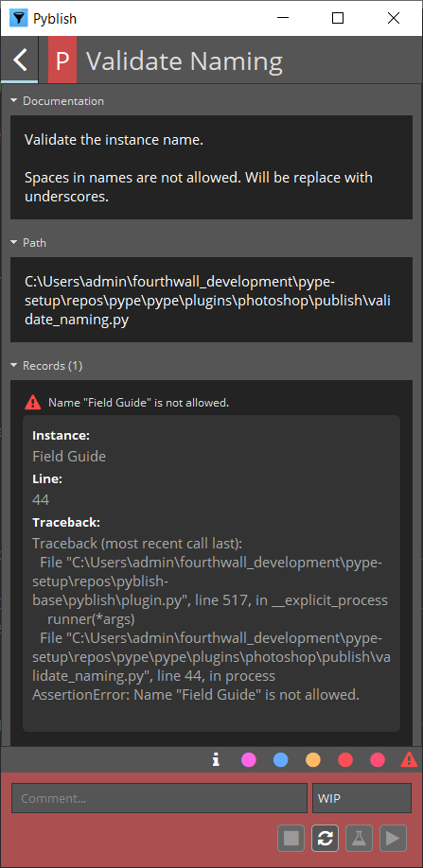Toggle the blue dot log filter

point(281,760)
